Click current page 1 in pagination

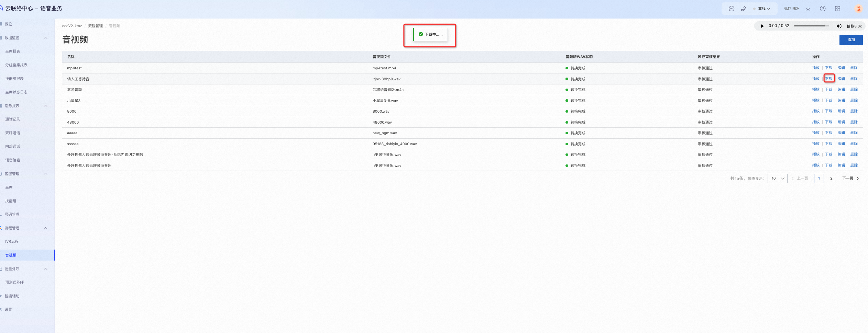[819, 179]
